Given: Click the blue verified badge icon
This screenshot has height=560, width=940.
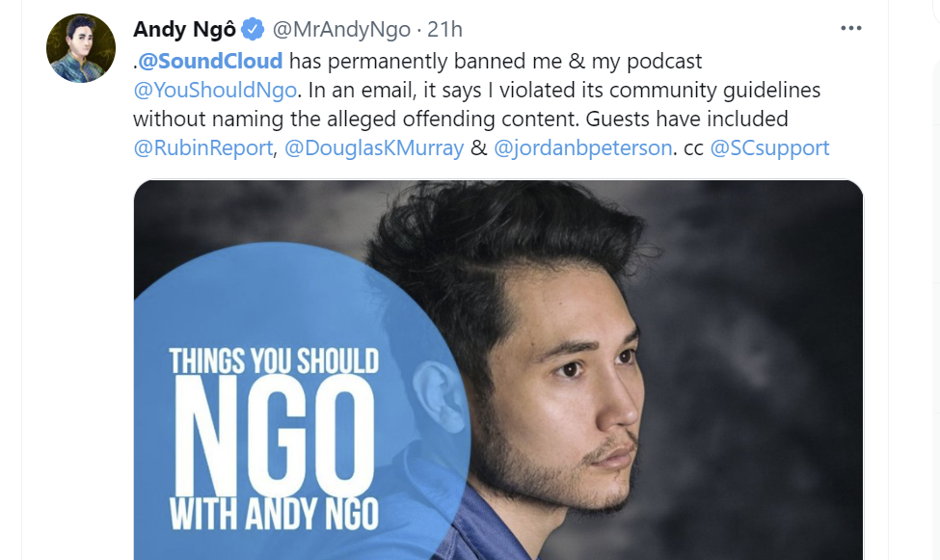Looking at the screenshot, I should click(x=253, y=29).
